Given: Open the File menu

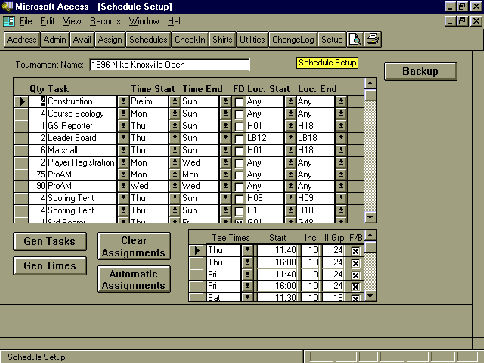Looking at the screenshot, I should [x=26, y=21].
